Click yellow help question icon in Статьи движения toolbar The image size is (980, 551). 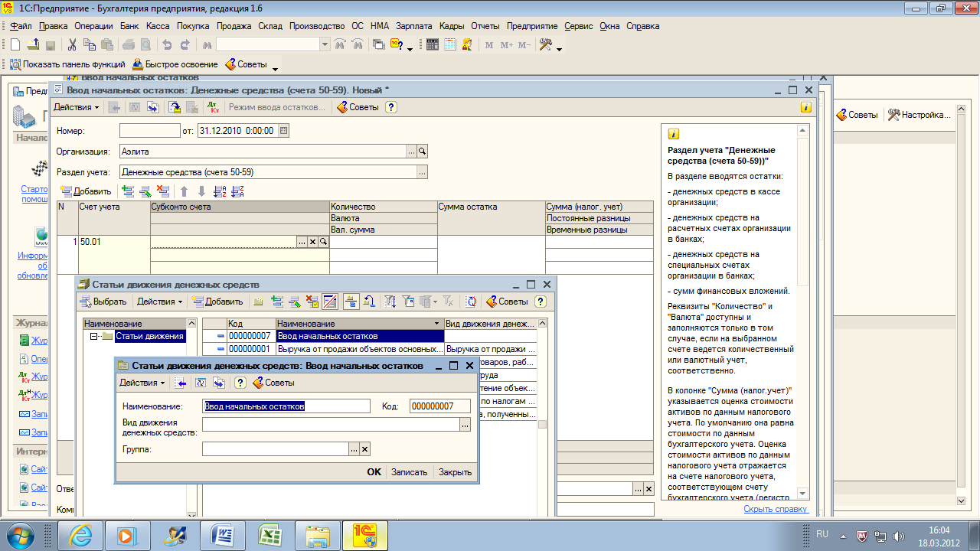click(x=541, y=302)
